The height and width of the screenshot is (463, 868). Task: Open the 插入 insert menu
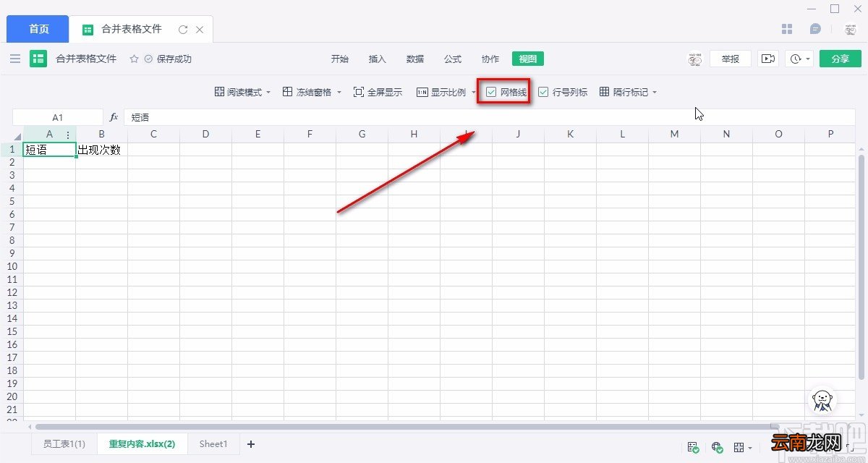[377, 59]
